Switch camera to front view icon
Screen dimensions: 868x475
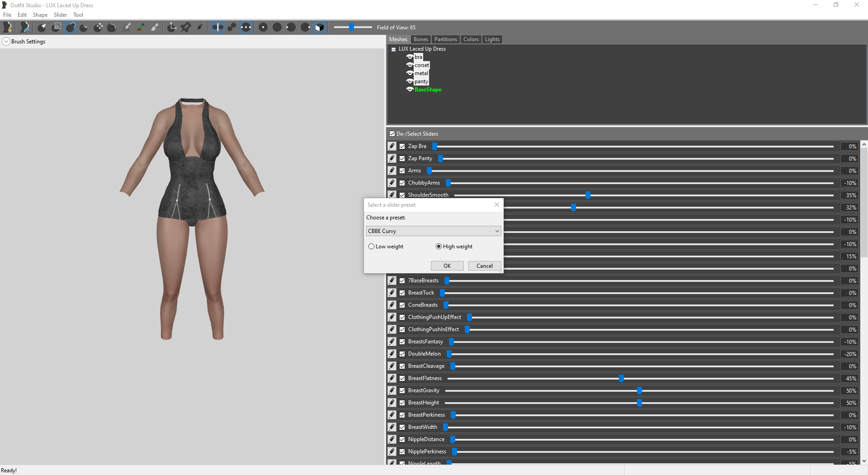pos(263,28)
